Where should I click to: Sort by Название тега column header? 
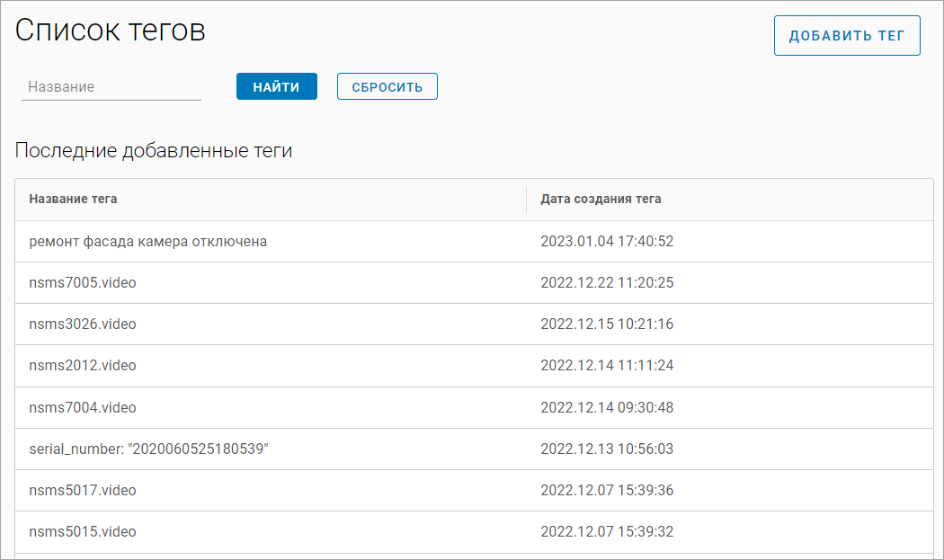[73, 199]
